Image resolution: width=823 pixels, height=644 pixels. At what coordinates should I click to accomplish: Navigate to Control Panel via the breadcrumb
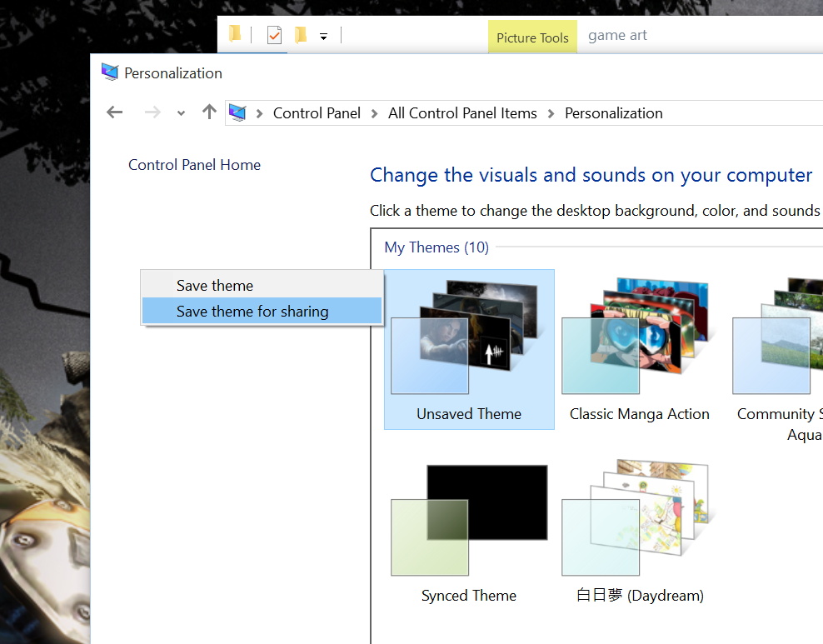click(317, 112)
